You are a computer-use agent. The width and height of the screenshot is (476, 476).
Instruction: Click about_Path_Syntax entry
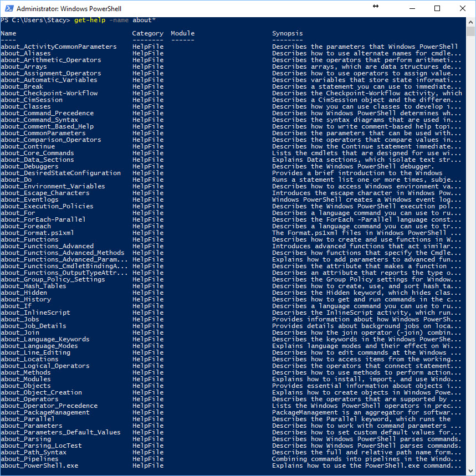[33, 453]
